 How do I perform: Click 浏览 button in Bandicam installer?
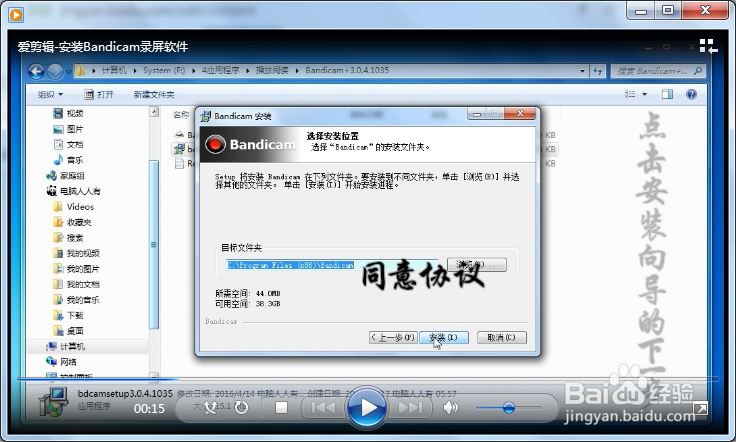click(x=476, y=265)
